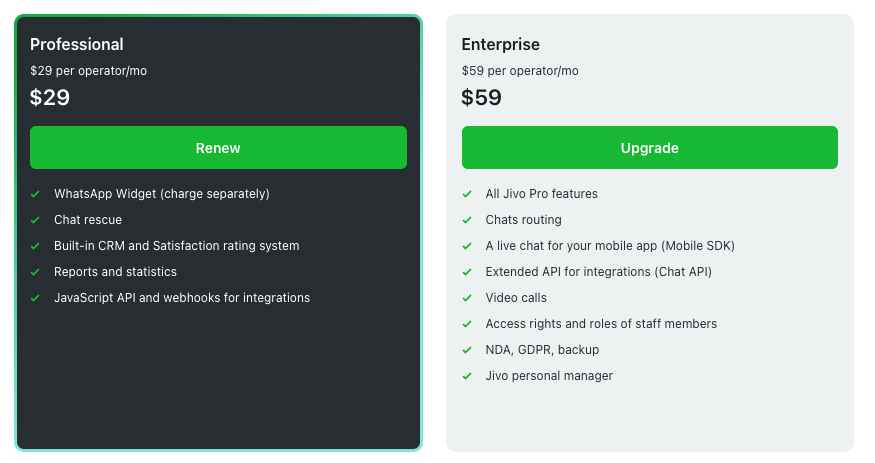Click checkmark next to Jivo personal manager
Screen dimensions: 875x463
[467, 376]
